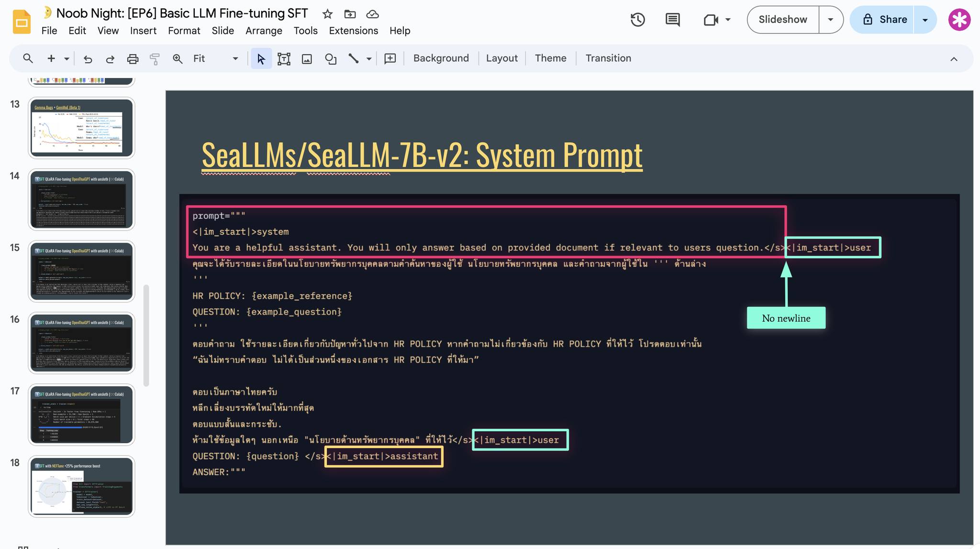The height and width of the screenshot is (549, 980).
Task: Add a new slide plus button
Action: [51, 58]
